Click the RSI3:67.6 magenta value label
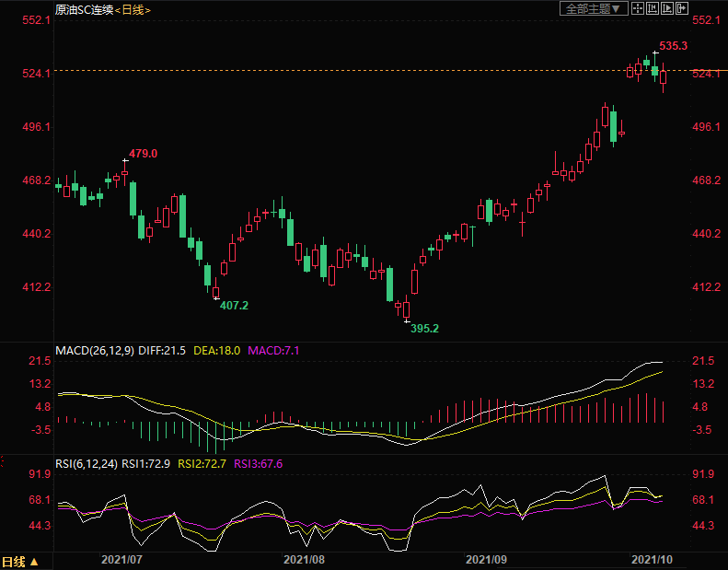The image size is (728, 570). (x=259, y=463)
